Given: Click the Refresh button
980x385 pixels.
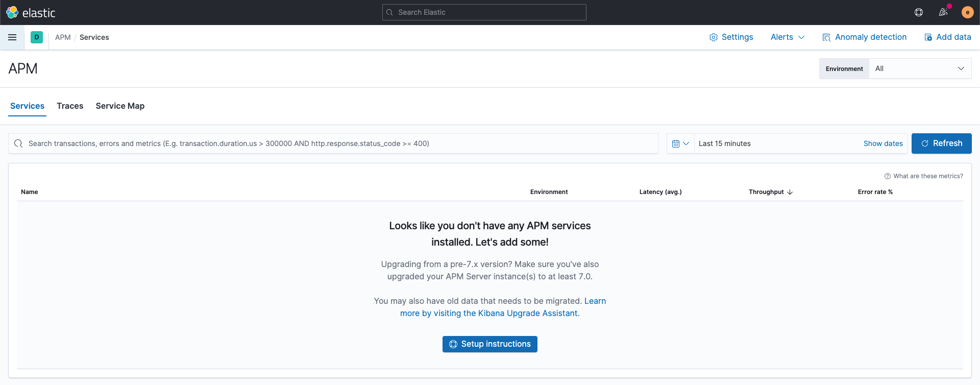Looking at the screenshot, I should coord(942,143).
